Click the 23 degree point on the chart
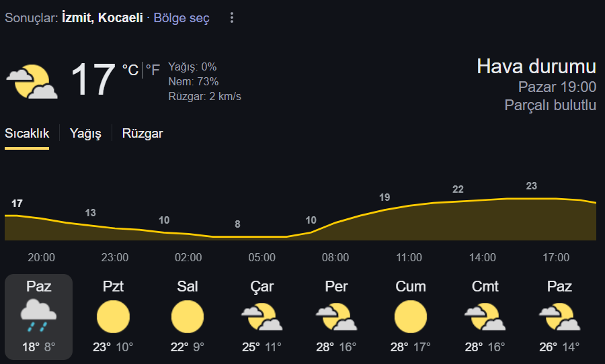 point(531,186)
